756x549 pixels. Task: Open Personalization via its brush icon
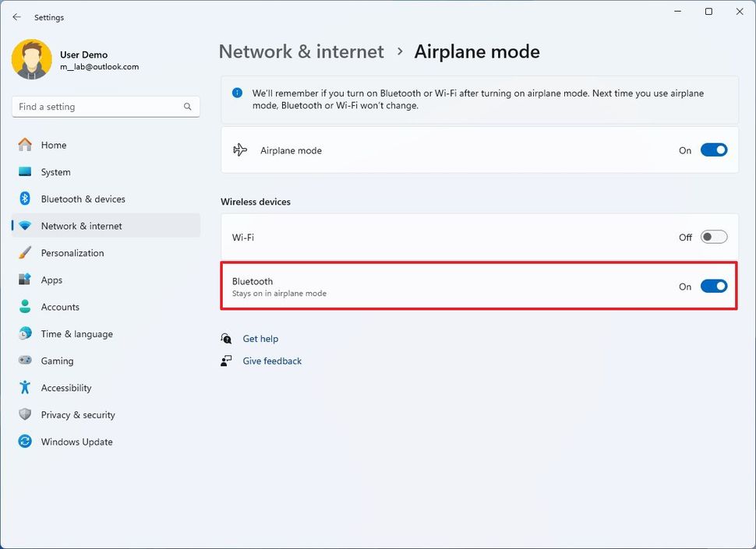point(24,252)
